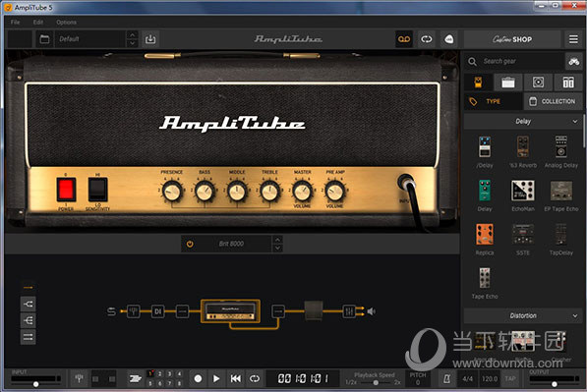Screen dimensions: 587x392
Task: Click the live mode icon beside the looper
Action: click(x=449, y=39)
